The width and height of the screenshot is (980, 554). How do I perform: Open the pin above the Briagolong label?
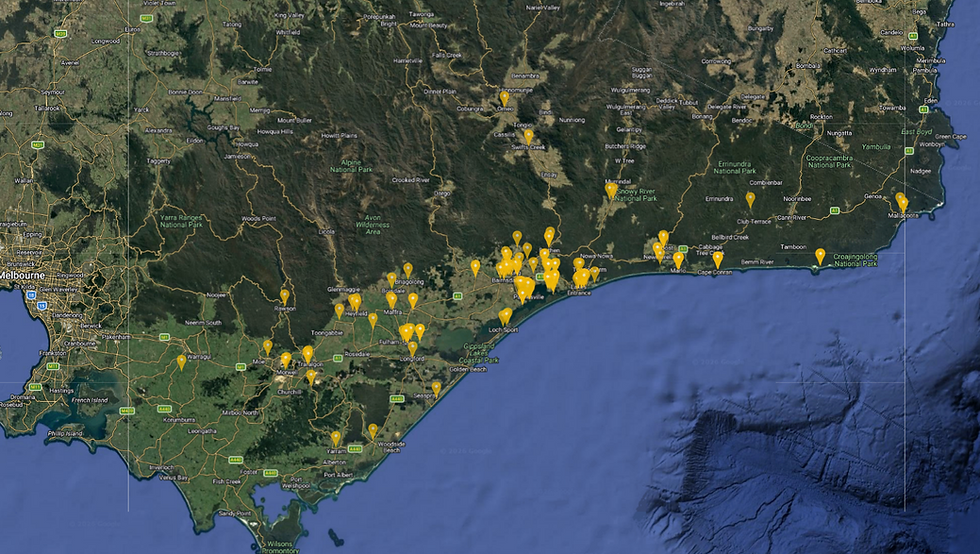point(408,269)
